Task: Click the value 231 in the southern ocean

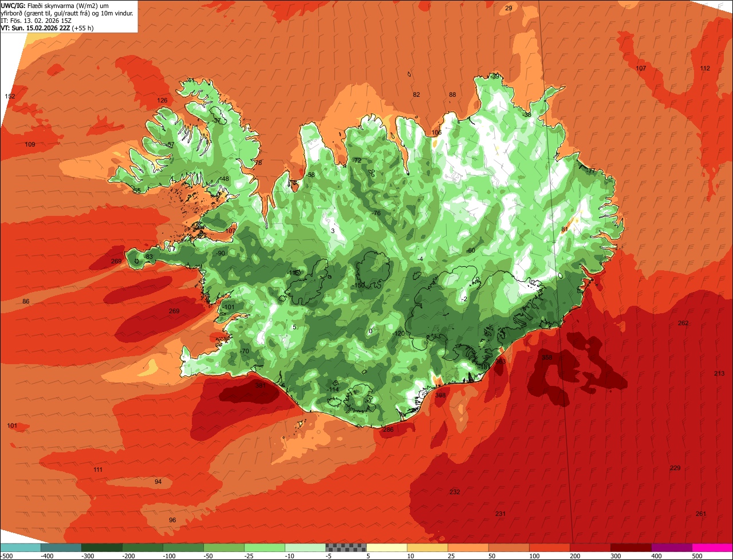Action: tap(501, 514)
